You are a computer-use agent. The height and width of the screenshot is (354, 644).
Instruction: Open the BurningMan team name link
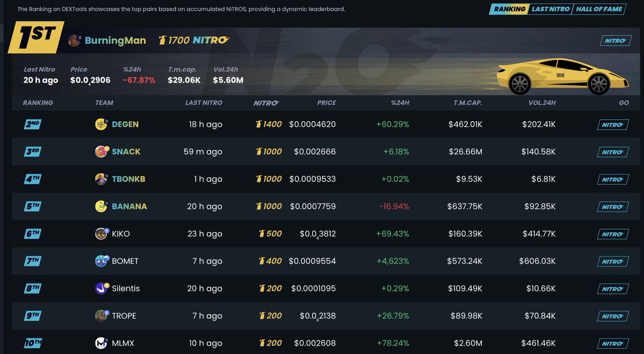point(115,41)
